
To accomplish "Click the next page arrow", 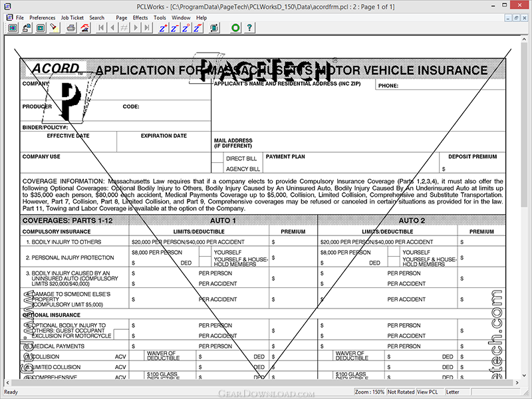I will pyautogui.click(x=136, y=28).
